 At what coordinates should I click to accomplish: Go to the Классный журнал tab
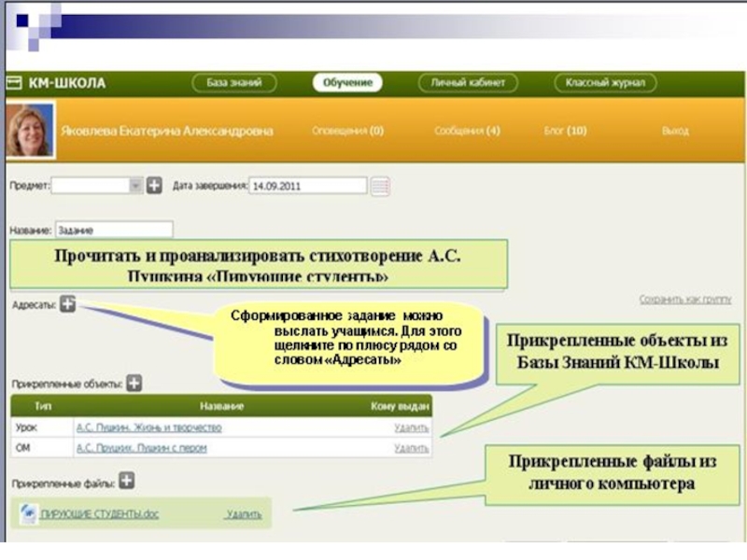pyautogui.click(x=604, y=83)
